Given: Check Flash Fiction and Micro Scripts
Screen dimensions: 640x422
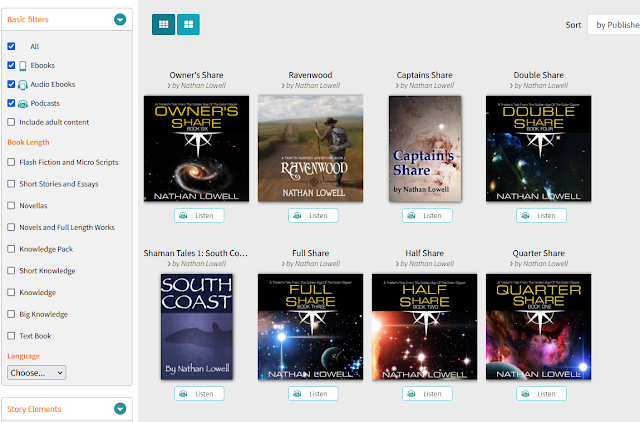Looking at the screenshot, I should pos(11,162).
